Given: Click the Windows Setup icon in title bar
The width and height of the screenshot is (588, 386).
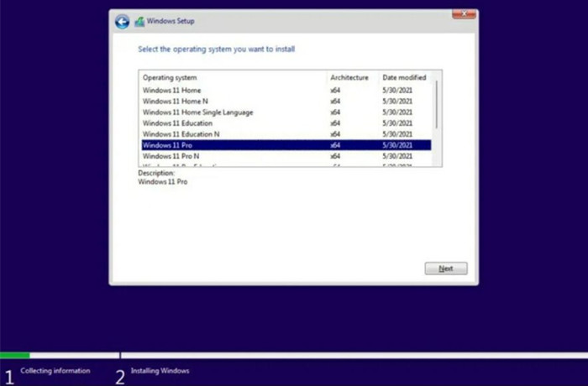Looking at the screenshot, I should coord(139,22).
